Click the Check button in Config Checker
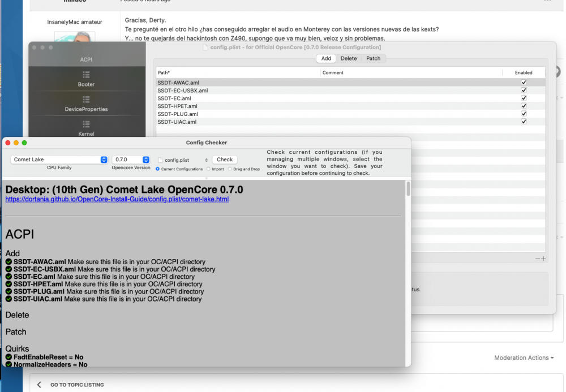This screenshot has height=392, width=566. pyautogui.click(x=225, y=160)
